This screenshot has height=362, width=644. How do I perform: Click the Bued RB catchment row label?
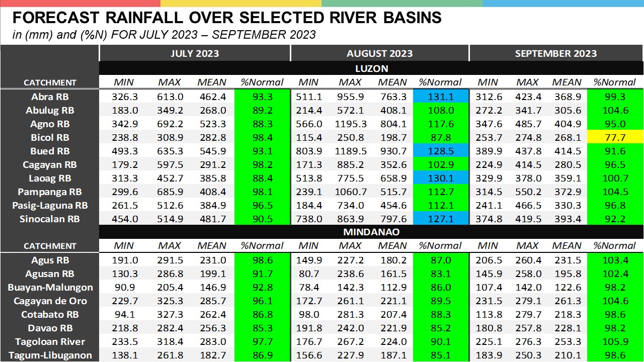coord(50,151)
